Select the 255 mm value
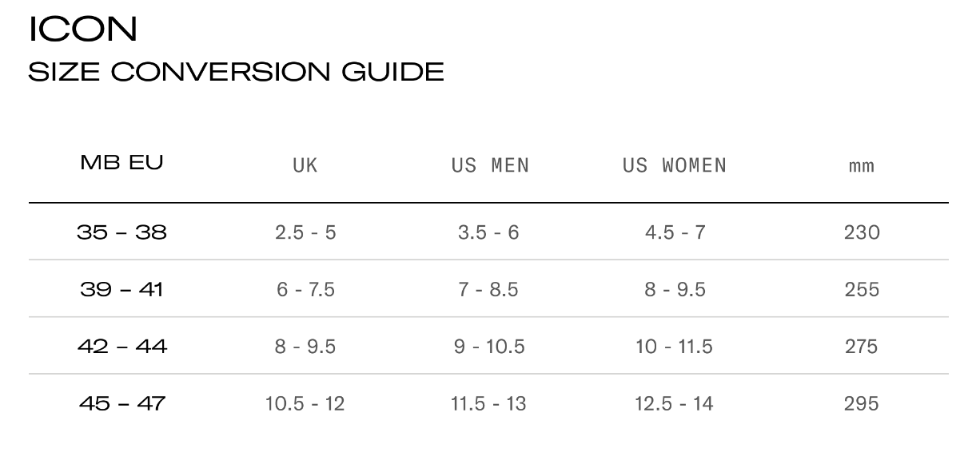 pos(862,289)
